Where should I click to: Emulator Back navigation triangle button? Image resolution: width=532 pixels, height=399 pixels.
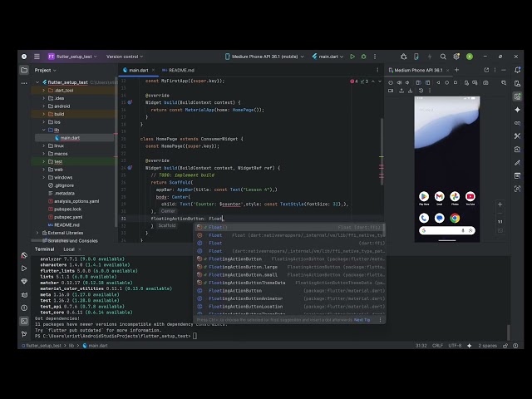pyautogui.click(x=438, y=82)
